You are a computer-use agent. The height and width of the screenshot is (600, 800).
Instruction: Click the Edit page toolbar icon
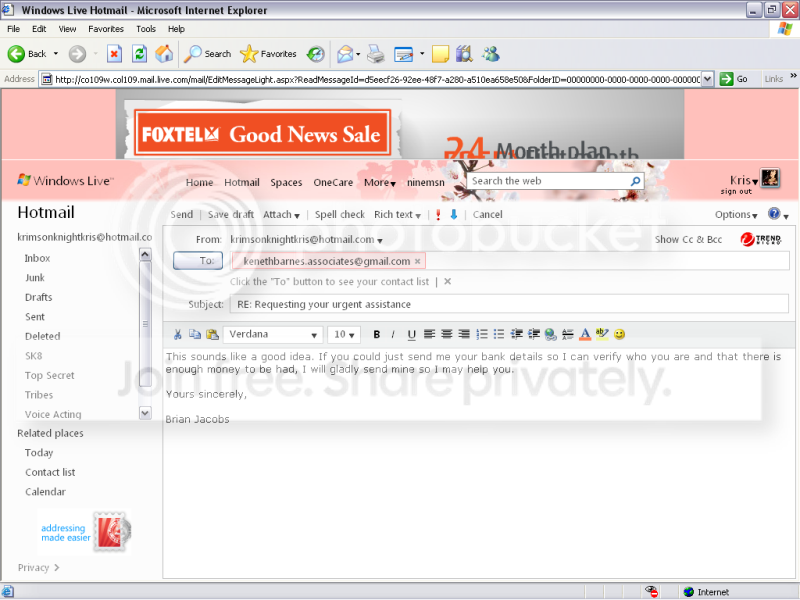coord(404,54)
